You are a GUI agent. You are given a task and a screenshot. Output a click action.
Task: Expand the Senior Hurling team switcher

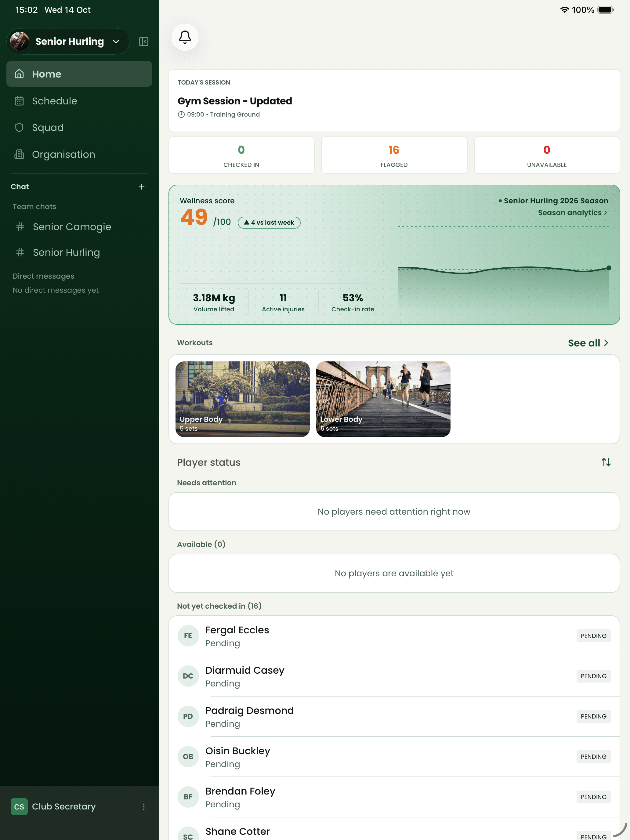pyautogui.click(x=68, y=42)
